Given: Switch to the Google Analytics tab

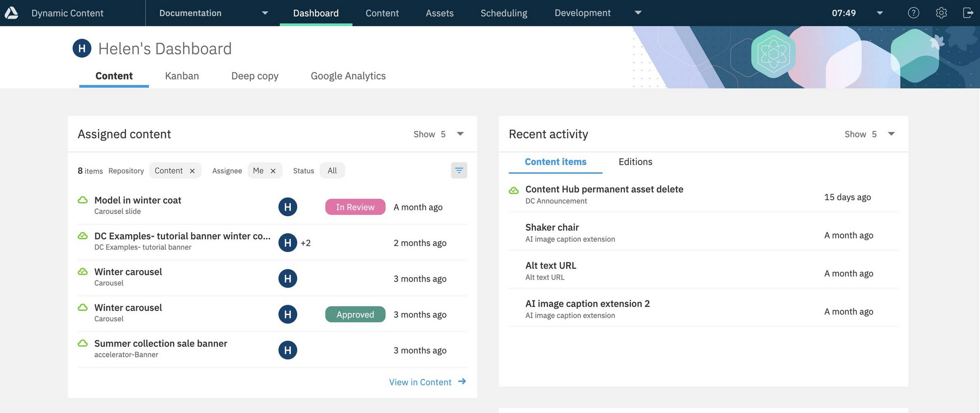Looking at the screenshot, I should [x=348, y=76].
